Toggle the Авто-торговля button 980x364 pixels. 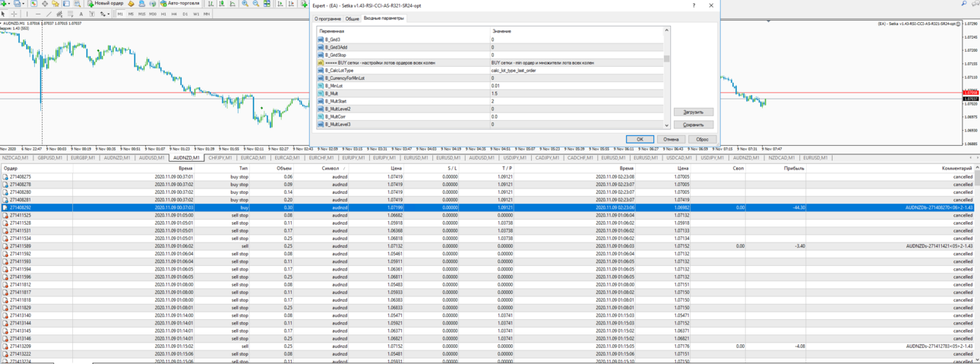click(181, 4)
